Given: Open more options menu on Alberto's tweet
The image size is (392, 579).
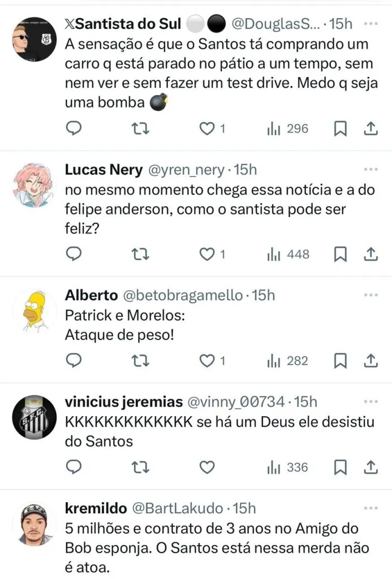Looking at the screenshot, I should [x=371, y=295].
